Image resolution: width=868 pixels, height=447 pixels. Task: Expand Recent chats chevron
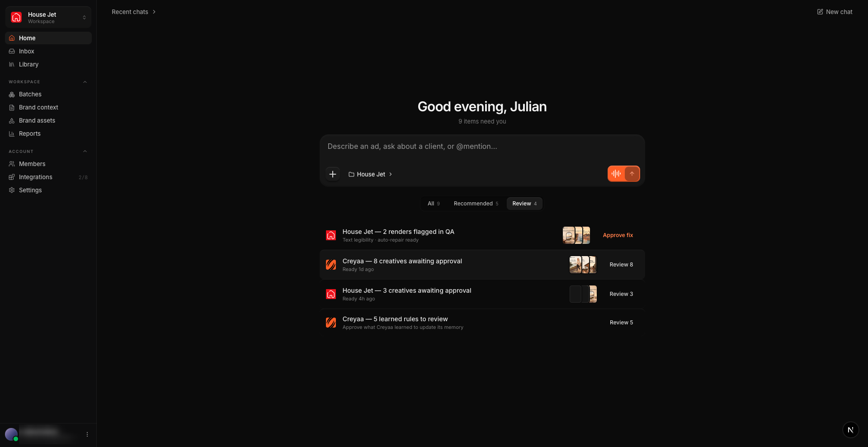click(154, 12)
